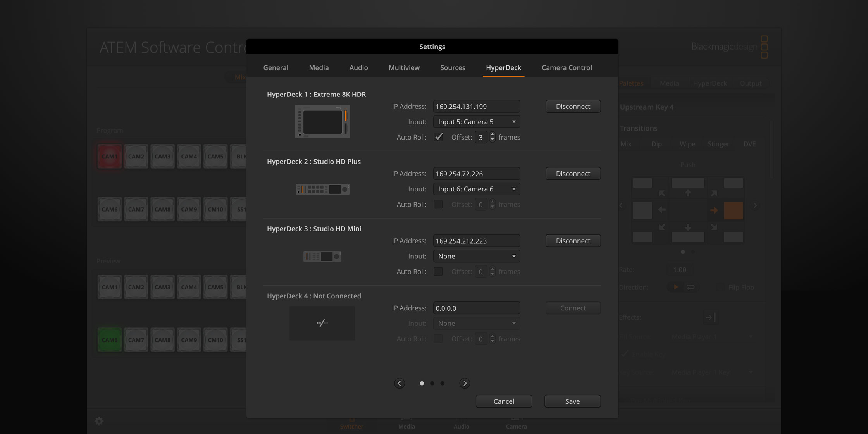Image resolution: width=868 pixels, height=434 pixels.
Task: Switch to the Camera Control tab
Action: coord(567,67)
